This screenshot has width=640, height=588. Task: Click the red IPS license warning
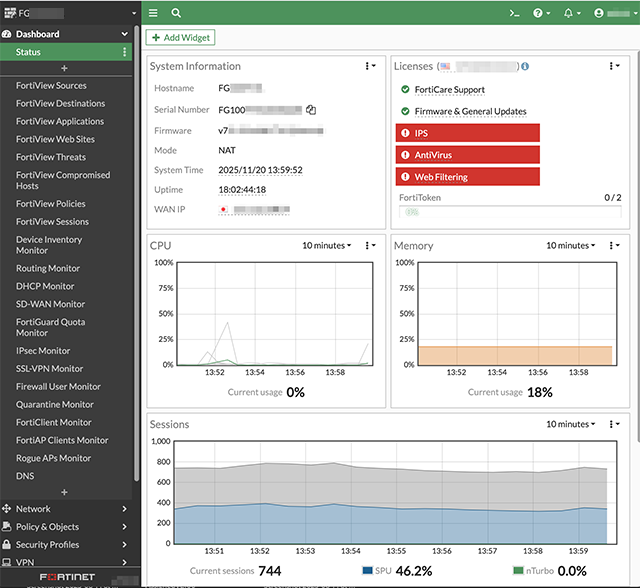pyautogui.click(x=469, y=133)
